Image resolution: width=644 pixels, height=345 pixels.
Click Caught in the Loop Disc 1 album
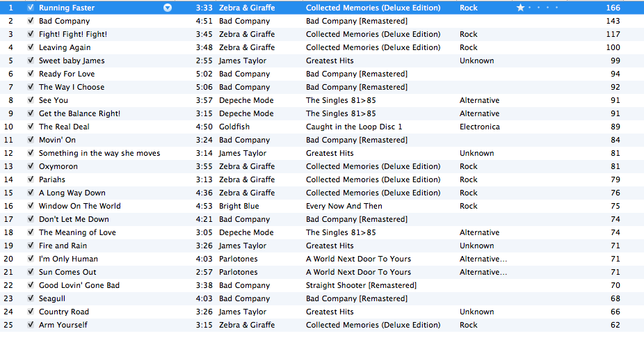[x=354, y=127]
